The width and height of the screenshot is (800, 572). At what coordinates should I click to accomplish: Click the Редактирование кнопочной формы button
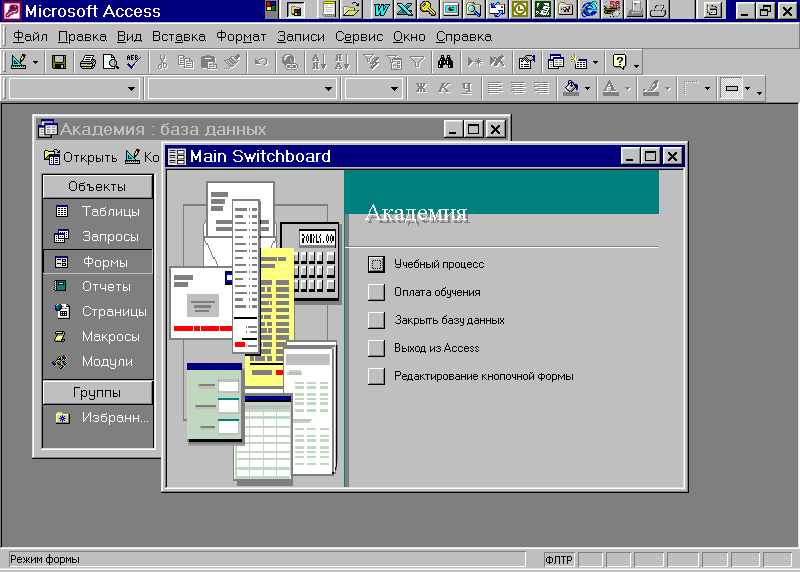click(x=377, y=376)
